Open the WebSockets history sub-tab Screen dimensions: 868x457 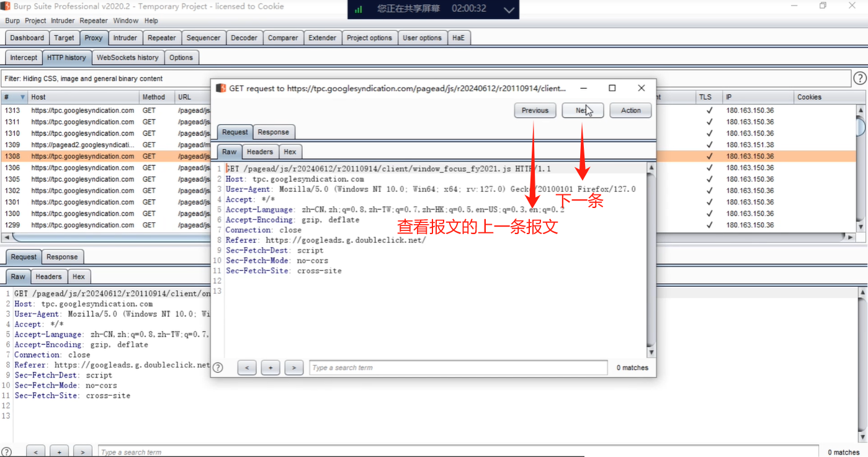click(128, 58)
